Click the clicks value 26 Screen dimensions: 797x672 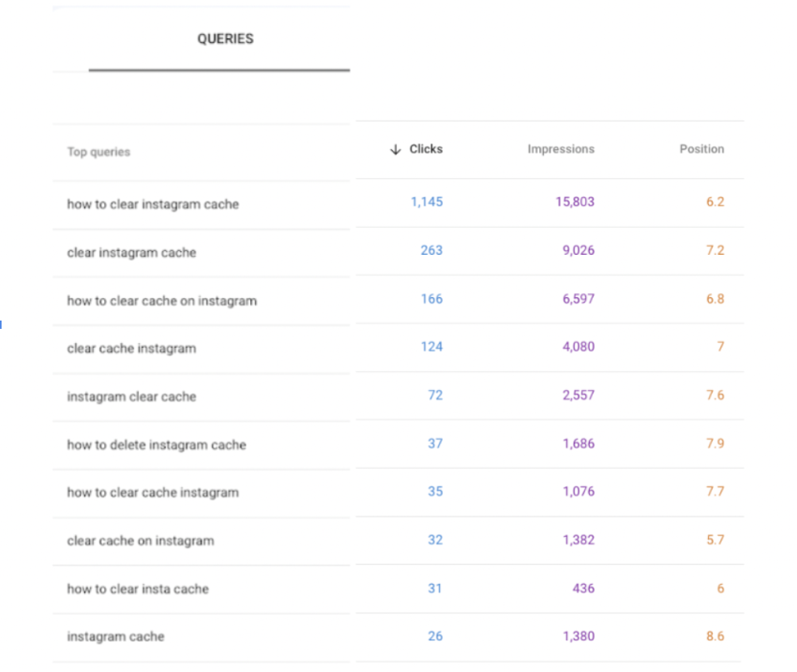point(435,636)
